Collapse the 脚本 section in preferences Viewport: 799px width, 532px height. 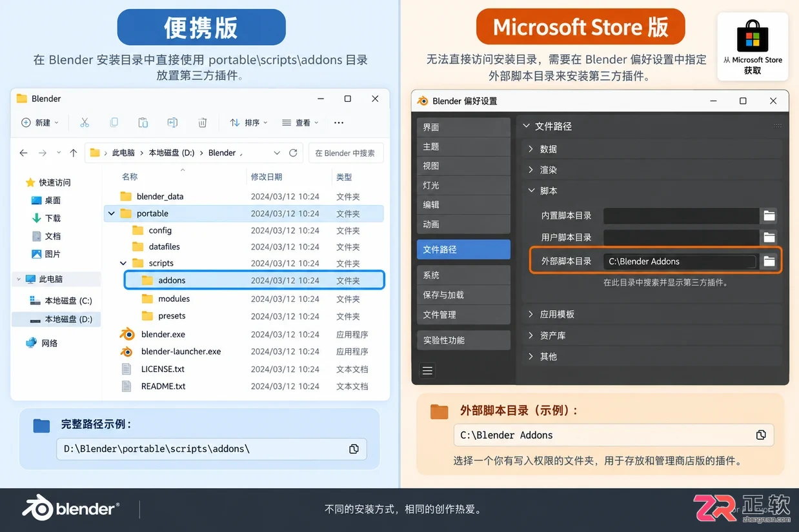coord(531,191)
